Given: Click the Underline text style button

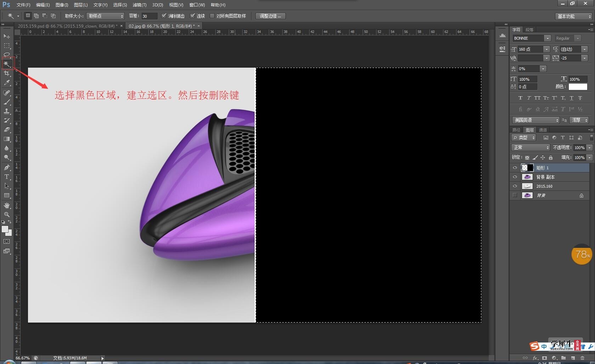Looking at the screenshot, I should (x=571, y=98).
